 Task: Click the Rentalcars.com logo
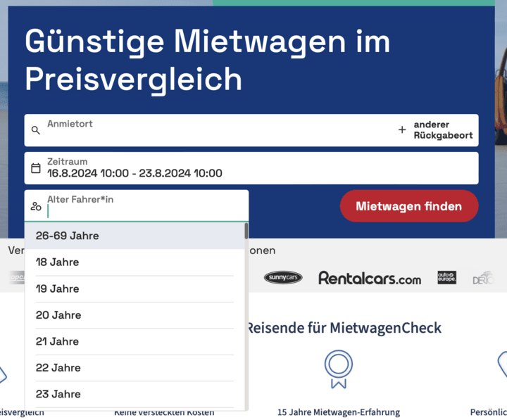[x=370, y=278]
